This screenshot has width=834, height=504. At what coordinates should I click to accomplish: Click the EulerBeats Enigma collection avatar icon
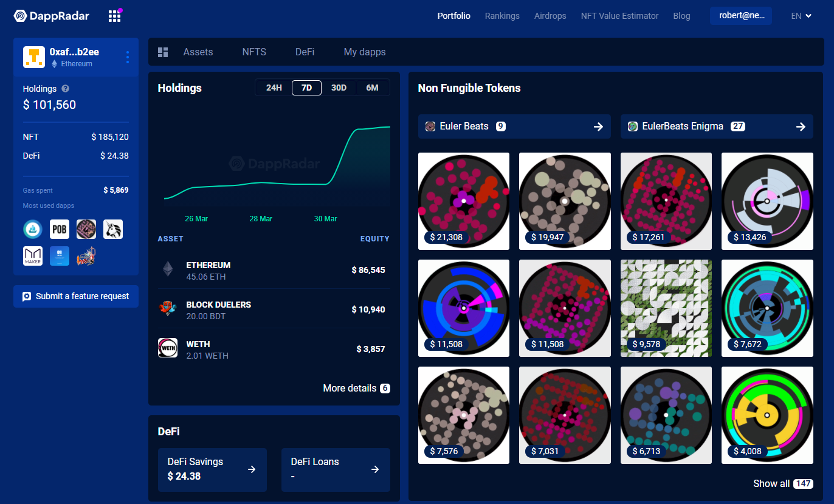(633, 126)
